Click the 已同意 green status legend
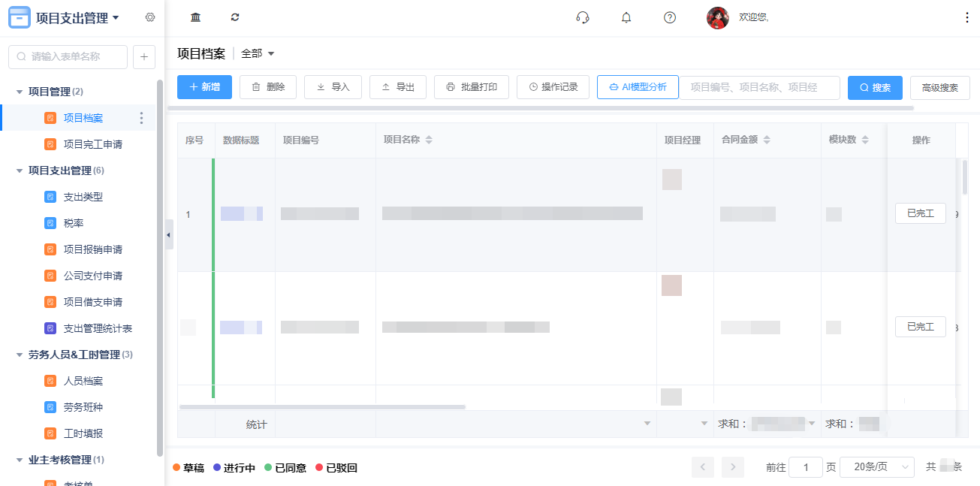Screen dimensions: 980x486 285,468
